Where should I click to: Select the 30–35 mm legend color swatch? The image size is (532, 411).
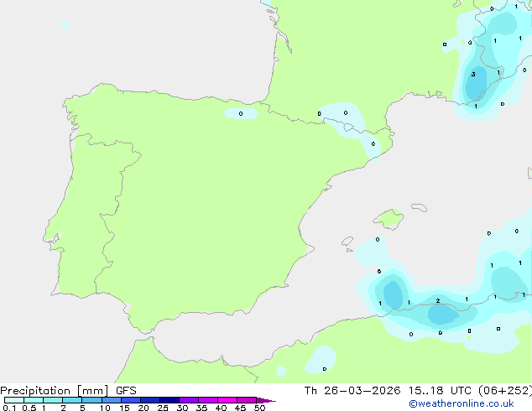pos(189,400)
